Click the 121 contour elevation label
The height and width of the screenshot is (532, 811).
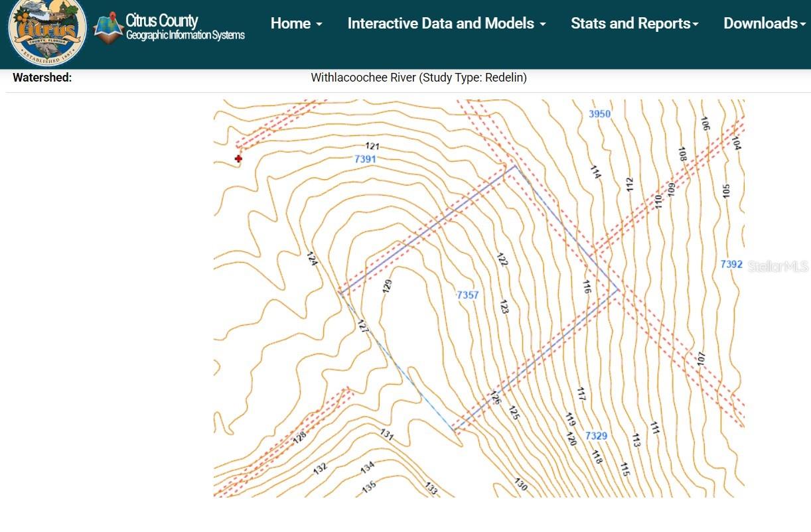[x=372, y=146]
